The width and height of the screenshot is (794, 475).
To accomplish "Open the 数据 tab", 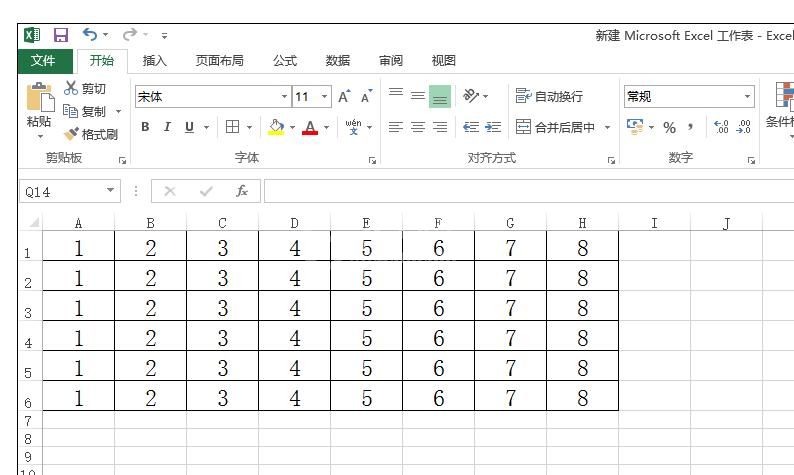I will (338, 61).
